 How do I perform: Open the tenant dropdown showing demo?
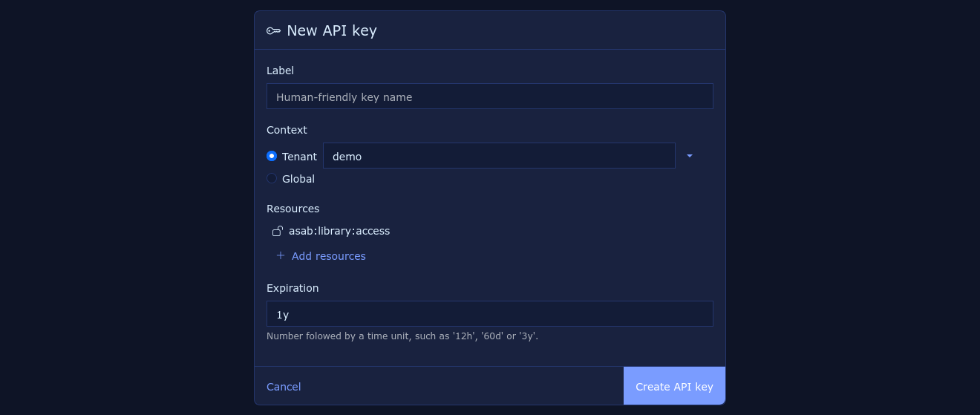(498, 156)
